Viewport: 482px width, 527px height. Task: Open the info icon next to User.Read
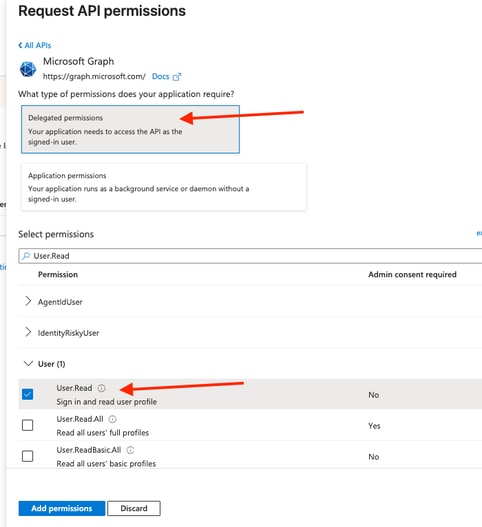102,388
